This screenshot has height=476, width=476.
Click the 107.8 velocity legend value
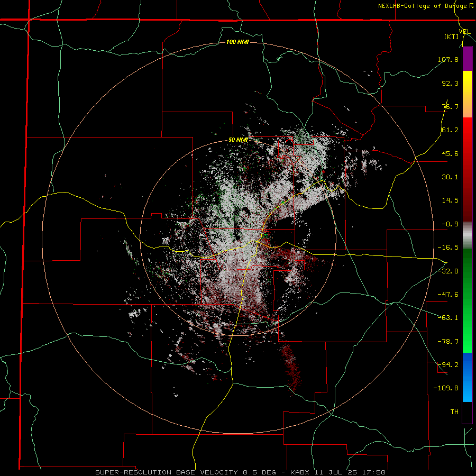(x=448, y=59)
